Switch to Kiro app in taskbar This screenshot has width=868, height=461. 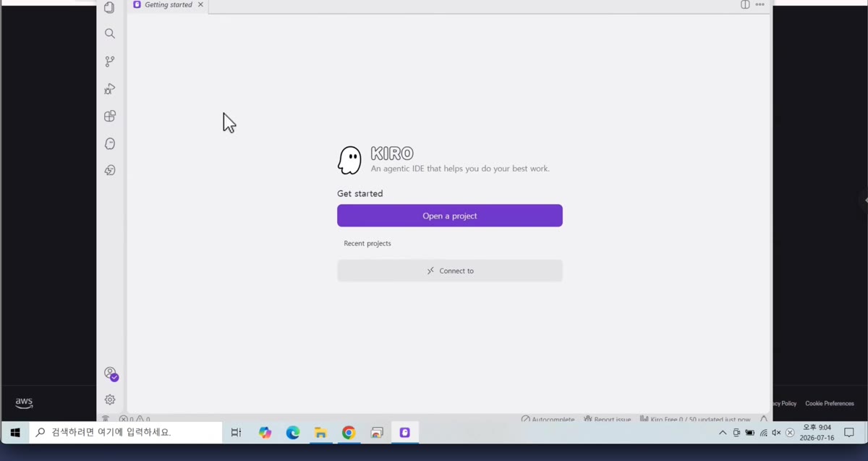(405, 433)
